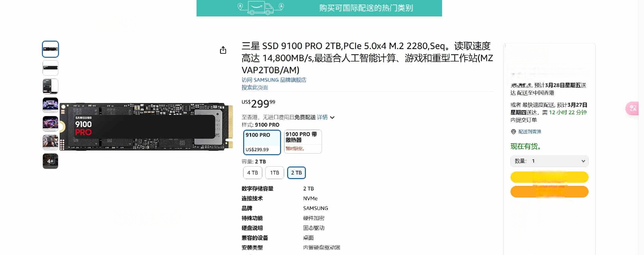Select the first SSD thumbnail image
Image resolution: width=644 pixels, height=255 pixels.
click(50, 49)
